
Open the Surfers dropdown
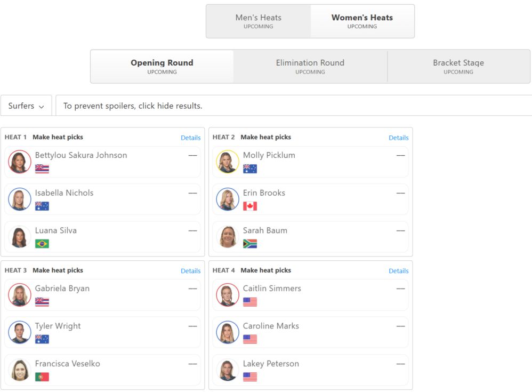tap(26, 106)
